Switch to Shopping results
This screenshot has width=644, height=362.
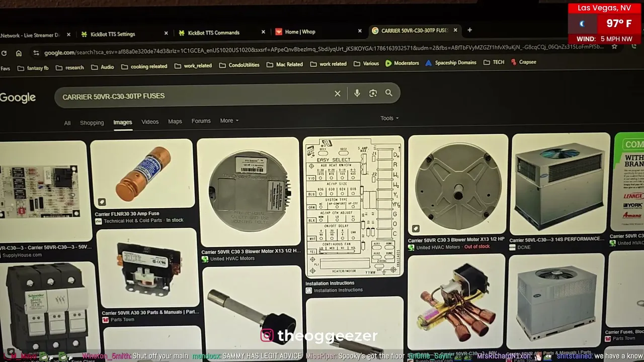pyautogui.click(x=92, y=123)
